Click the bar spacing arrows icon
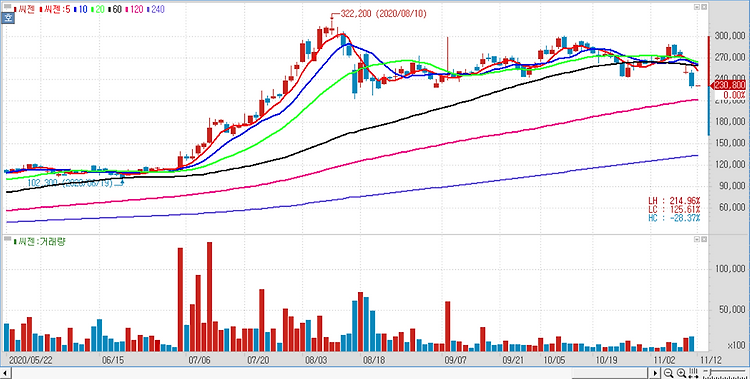The image size is (750, 379). point(693,373)
